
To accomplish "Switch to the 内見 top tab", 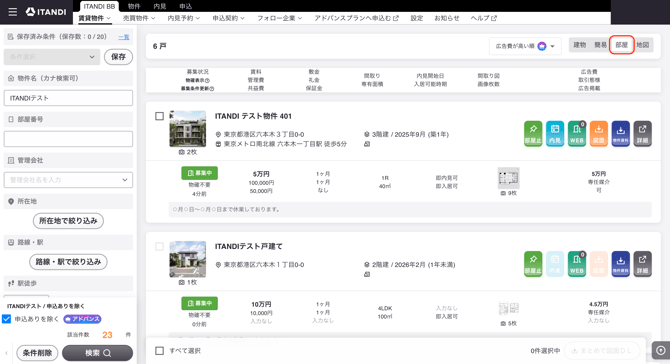I will click(x=160, y=6).
